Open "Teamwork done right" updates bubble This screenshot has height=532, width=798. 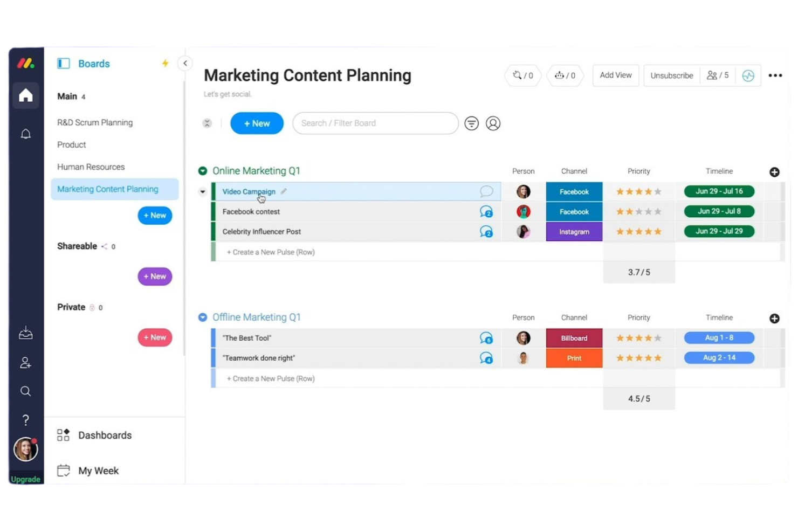486,358
